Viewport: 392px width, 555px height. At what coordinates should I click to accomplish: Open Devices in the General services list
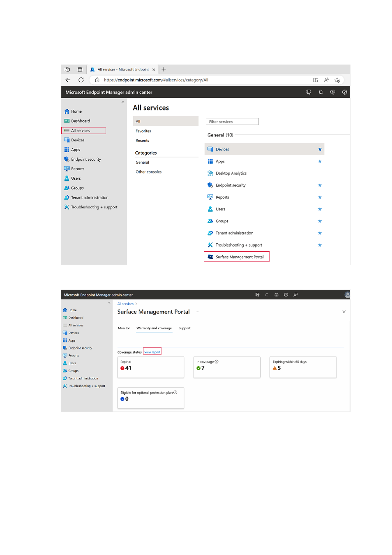(x=264, y=149)
